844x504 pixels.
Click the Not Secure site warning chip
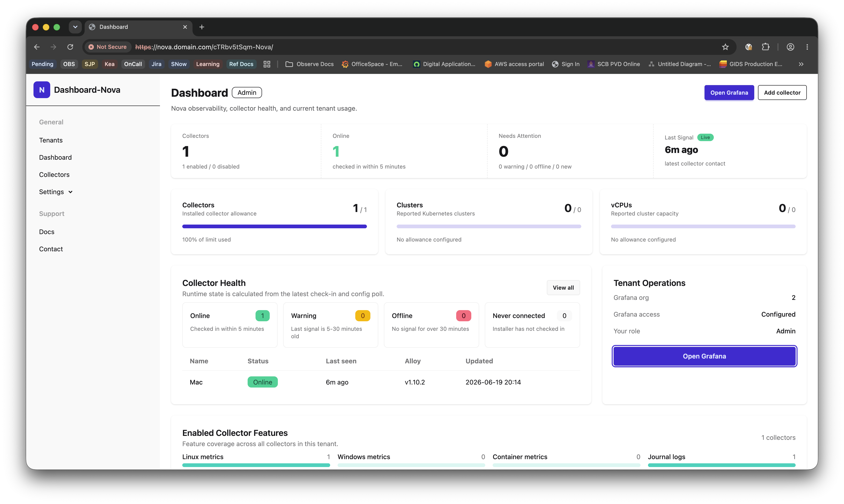coord(108,47)
